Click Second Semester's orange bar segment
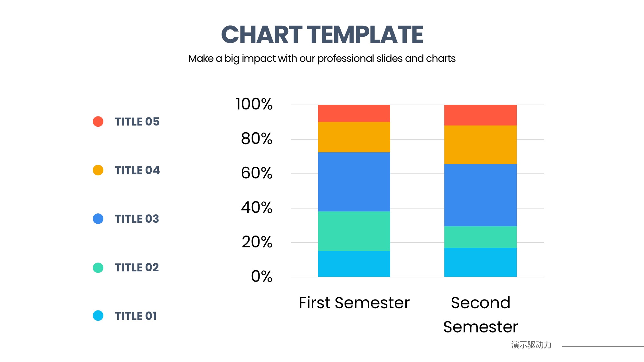Screen dimensions: 644x362 (480, 145)
